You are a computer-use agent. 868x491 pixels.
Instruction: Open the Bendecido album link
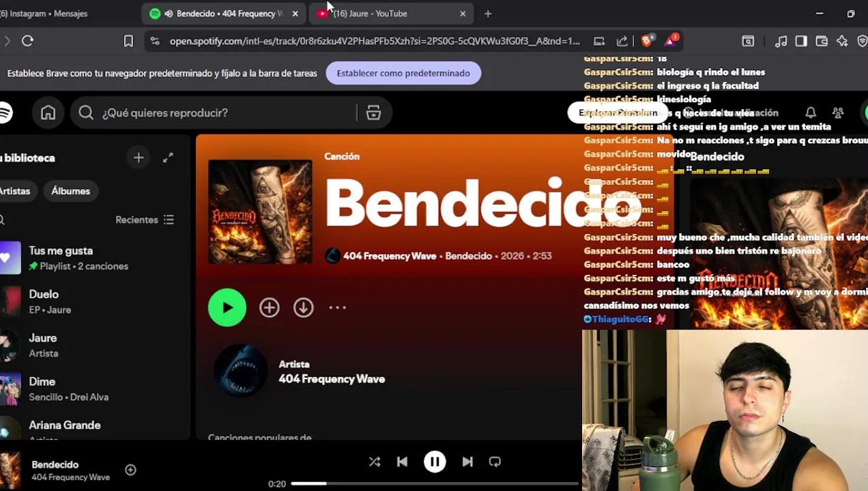click(x=468, y=256)
